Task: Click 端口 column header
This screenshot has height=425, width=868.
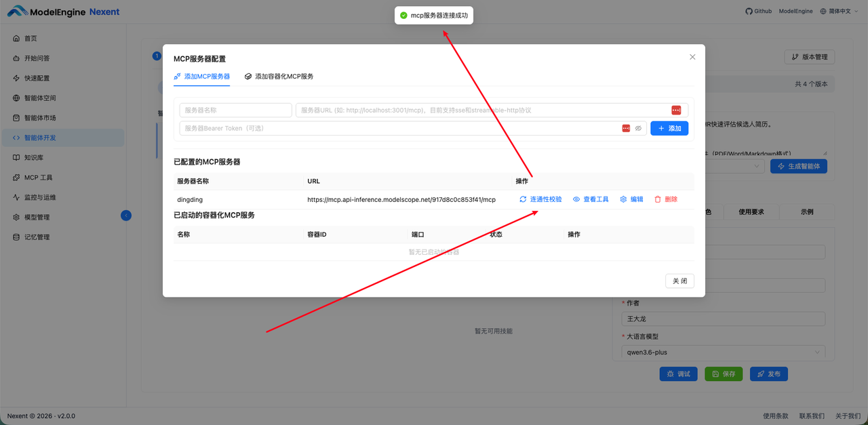Action: [418, 235]
